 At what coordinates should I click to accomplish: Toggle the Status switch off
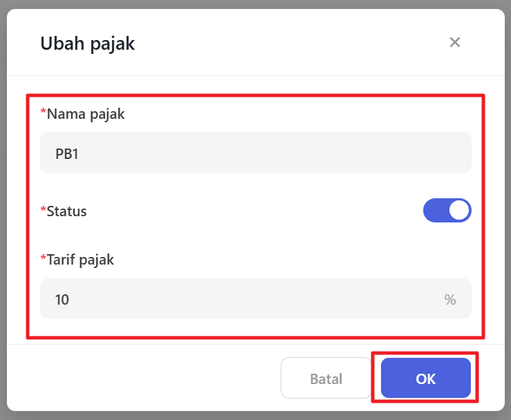point(447,211)
